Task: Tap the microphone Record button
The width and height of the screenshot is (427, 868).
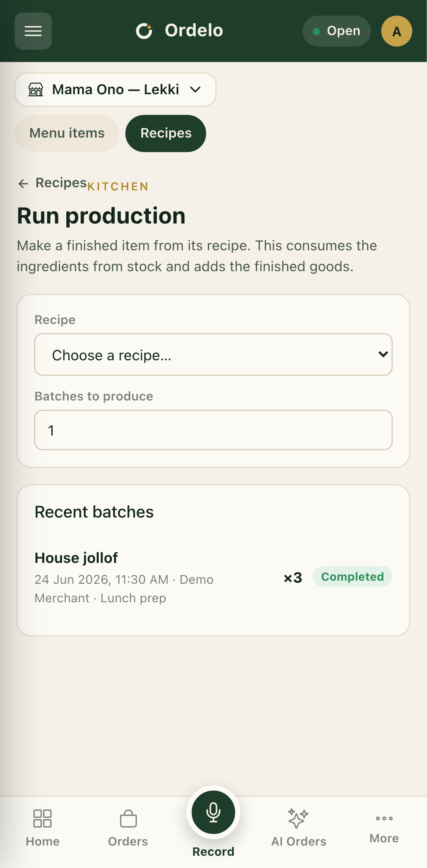Action: [213, 812]
